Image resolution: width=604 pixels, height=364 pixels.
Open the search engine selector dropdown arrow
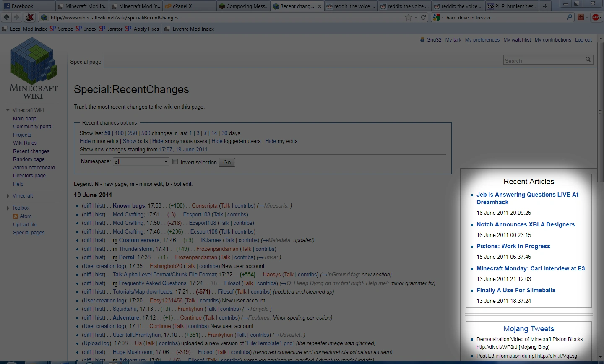click(442, 18)
